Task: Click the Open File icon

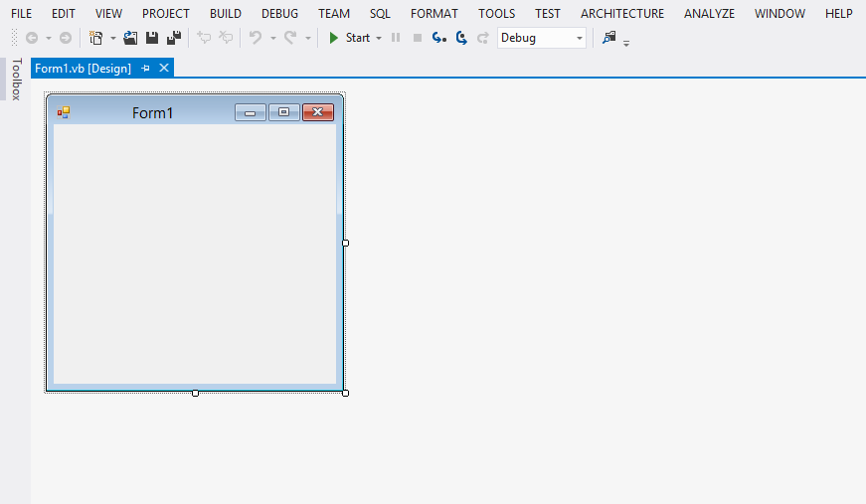Action: pyautogui.click(x=130, y=38)
